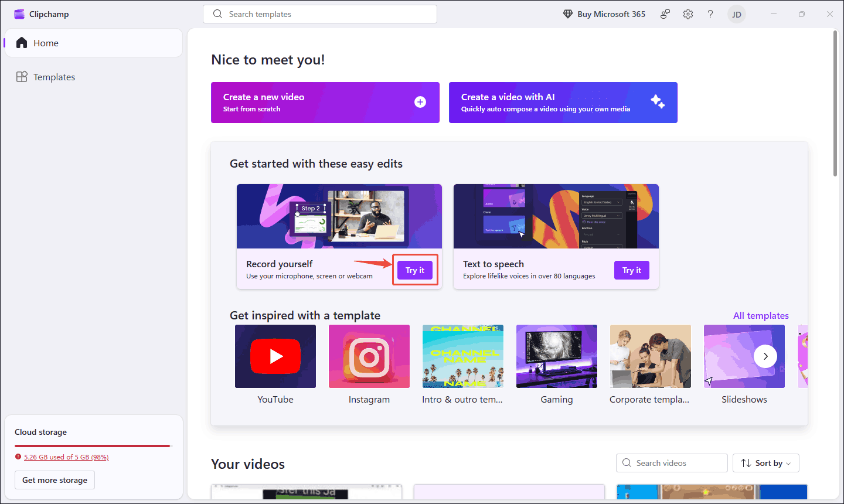The height and width of the screenshot is (504, 844).
Task: Open the settings gear icon
Action: click(688, 13)
